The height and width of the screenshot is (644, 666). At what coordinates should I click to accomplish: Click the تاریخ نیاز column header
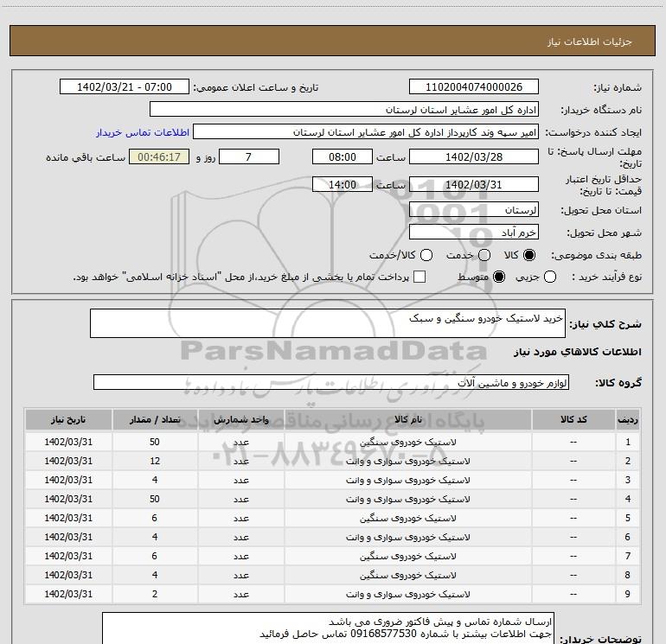pyautogui.click(x=68, y=420)
